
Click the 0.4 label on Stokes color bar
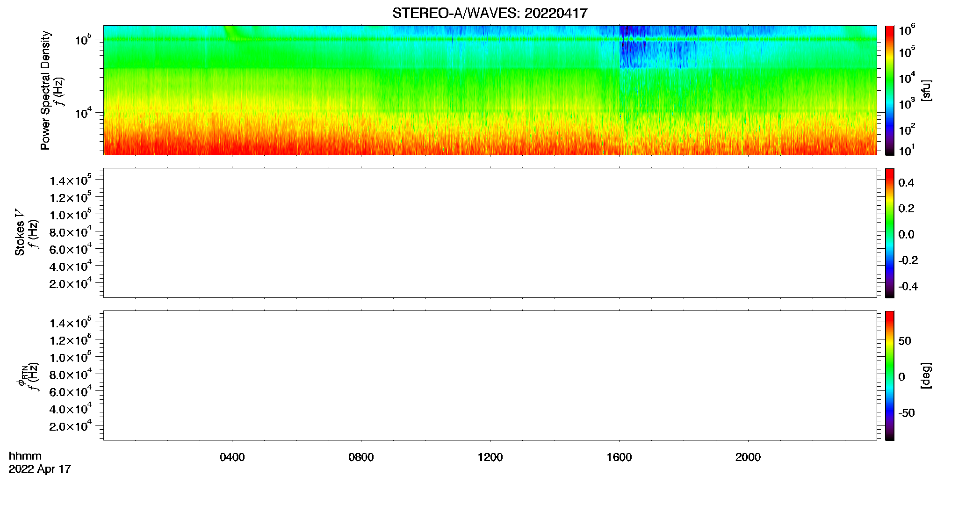(x=906, y=183)
